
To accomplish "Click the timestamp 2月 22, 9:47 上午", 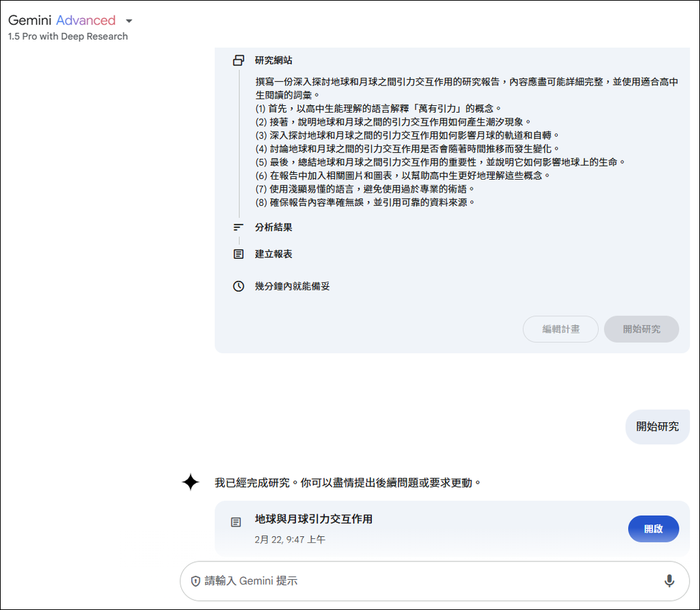I will 290,540.
